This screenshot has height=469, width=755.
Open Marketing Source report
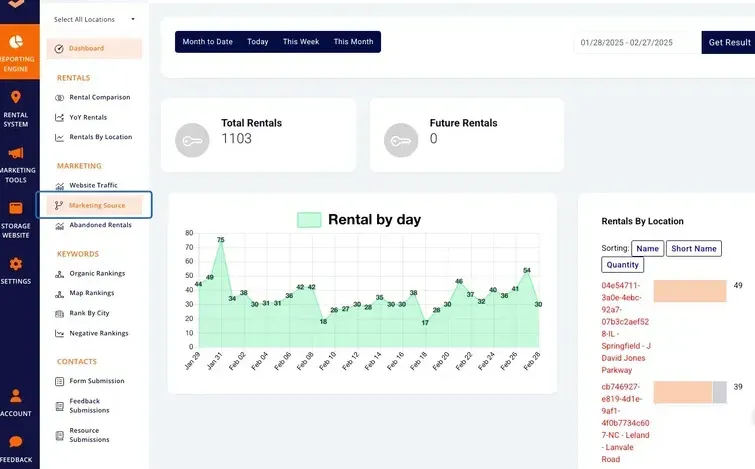(94, 205)
